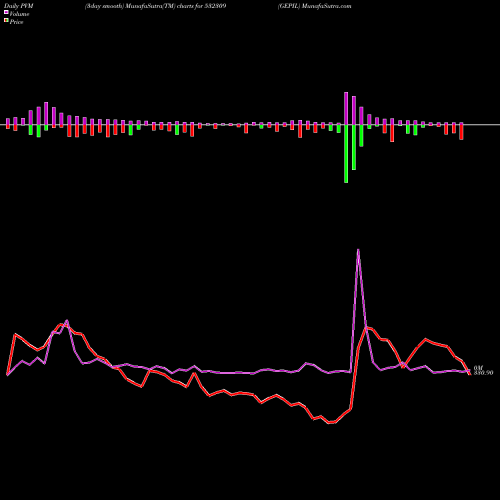The width and height of the screenshot is (500, 500).
Task: Click the longest green price bar
Action: tap(346, 154)
